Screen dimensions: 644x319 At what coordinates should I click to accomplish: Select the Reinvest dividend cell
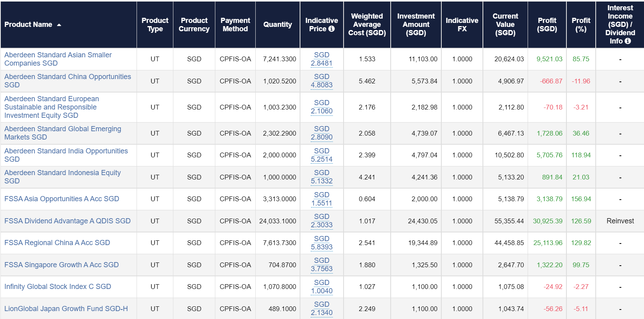pyautogui.click(x=620, y=221)
